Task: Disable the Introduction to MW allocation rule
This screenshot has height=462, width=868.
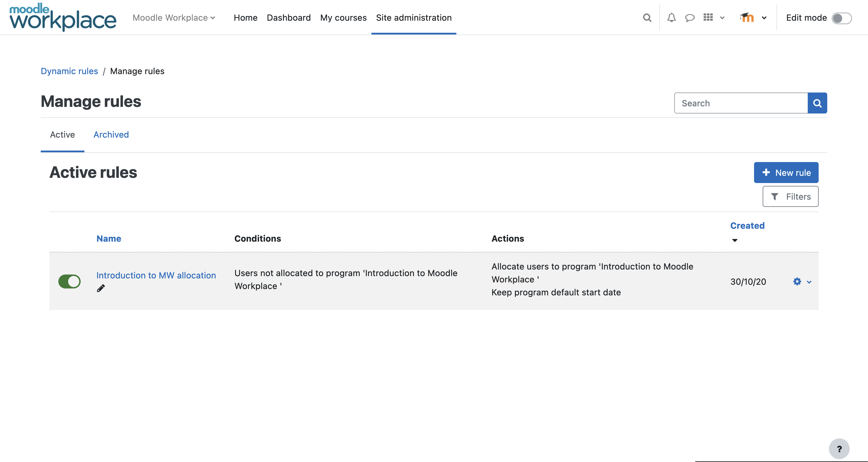Action: click(x=69, y=281)
